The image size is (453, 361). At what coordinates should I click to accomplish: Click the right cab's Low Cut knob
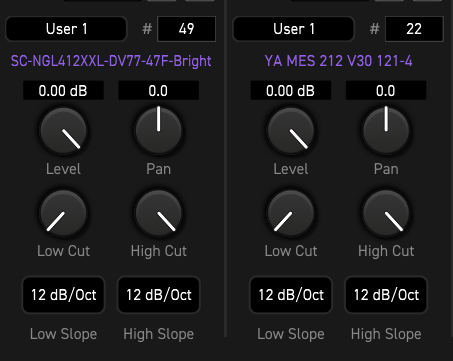291,214
